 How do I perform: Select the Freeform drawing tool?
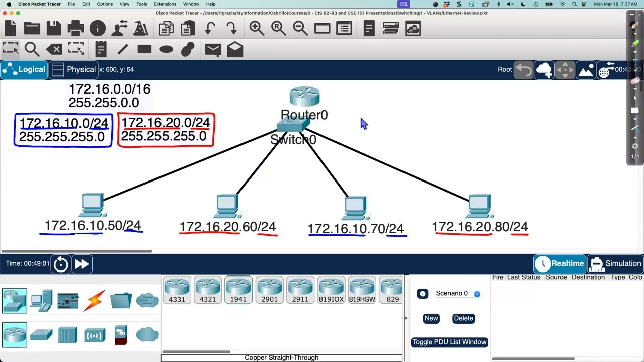(188, 49)
